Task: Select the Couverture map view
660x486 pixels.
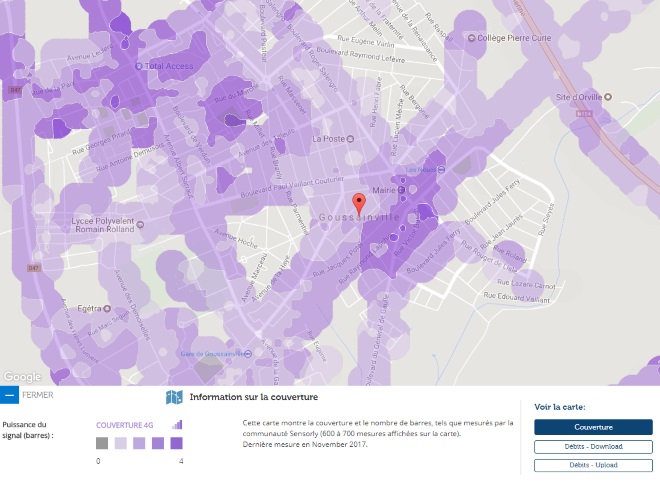Action: click(x=593, y=427)
